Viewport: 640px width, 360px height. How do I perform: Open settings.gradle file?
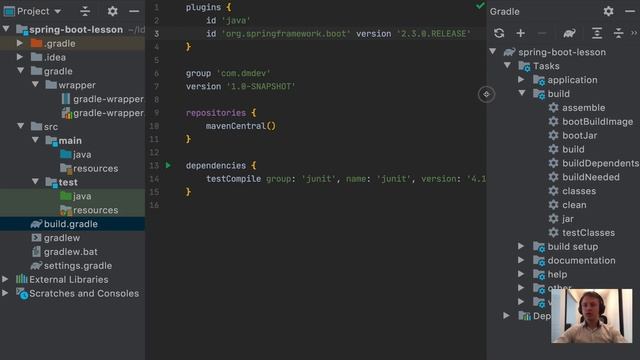(x=71, y=265)
